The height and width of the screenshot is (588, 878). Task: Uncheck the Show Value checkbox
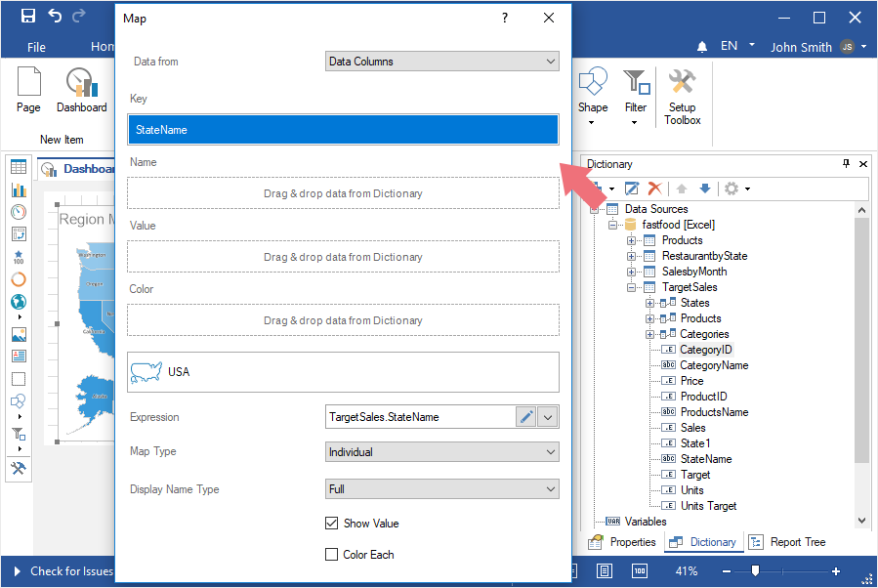coord(331,524)
